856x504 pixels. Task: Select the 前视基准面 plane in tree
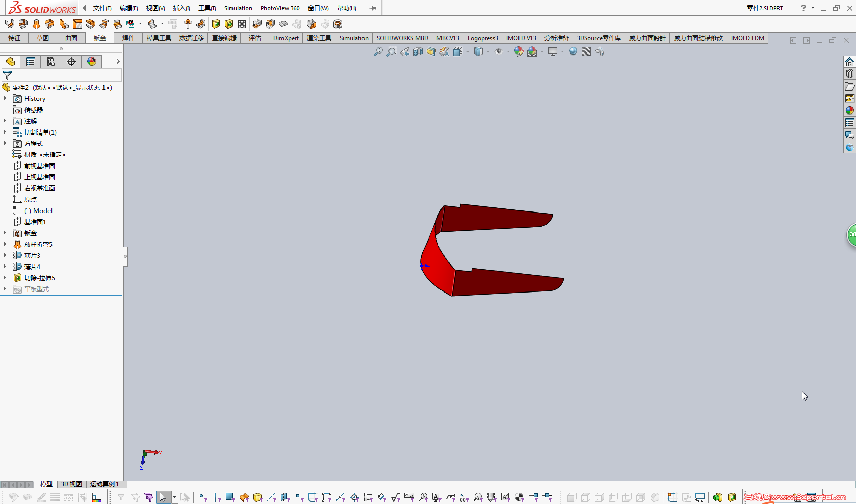tap(40, 166)
